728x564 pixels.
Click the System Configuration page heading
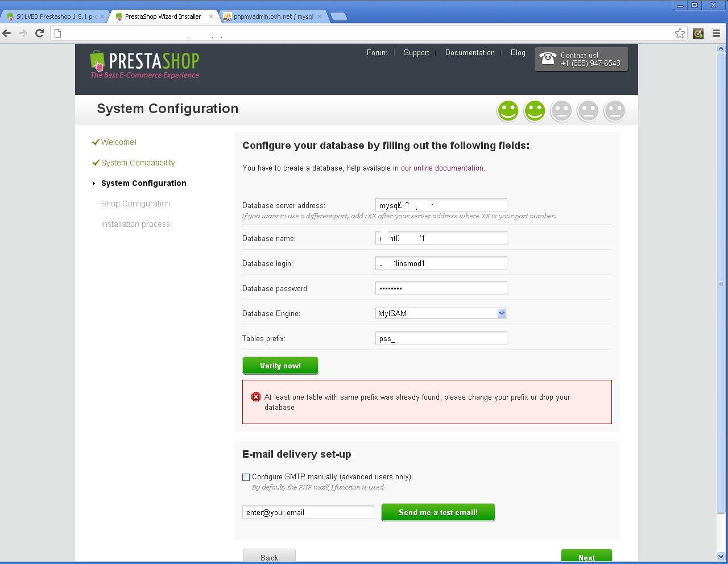168,109
